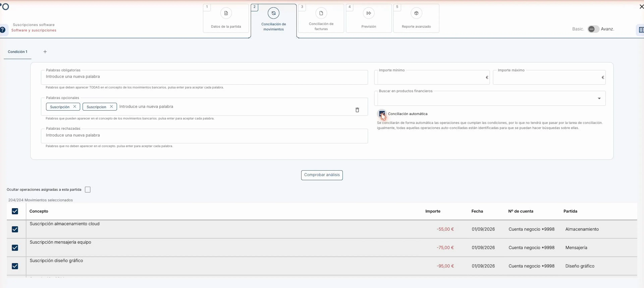The width and height of the screenshot is (644, 288).
Task: Delete optional words with trash icon
Action: coord(357,110)
